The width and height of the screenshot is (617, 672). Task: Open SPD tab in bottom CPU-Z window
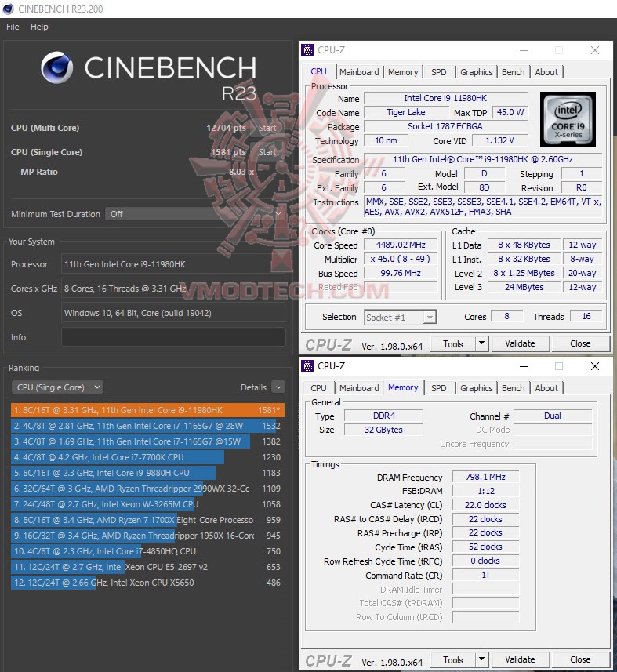[x=439, y=388]
